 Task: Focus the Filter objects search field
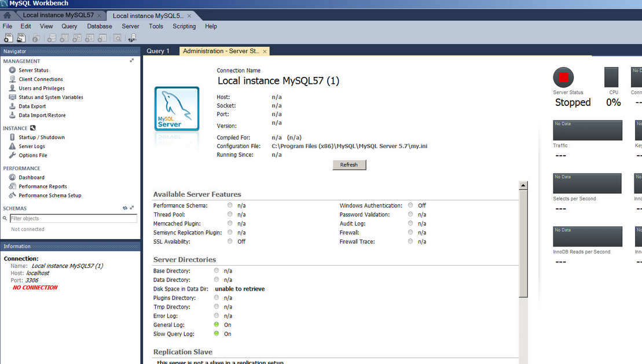[74, 218]
